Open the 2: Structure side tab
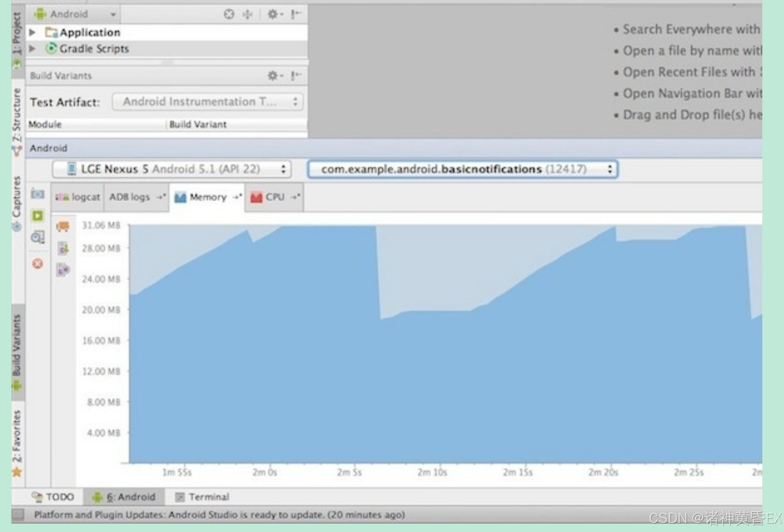This screenshot has width=784, height=532. [x=17, y=122]
